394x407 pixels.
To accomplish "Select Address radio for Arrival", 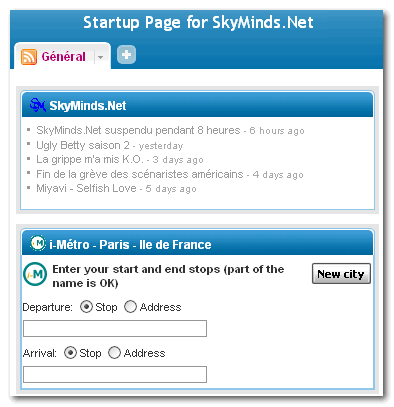I will 114,353.
